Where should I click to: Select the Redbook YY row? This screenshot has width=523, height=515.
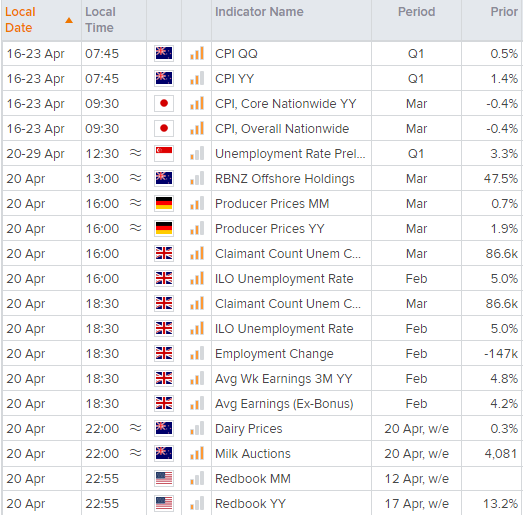(262, 504)
